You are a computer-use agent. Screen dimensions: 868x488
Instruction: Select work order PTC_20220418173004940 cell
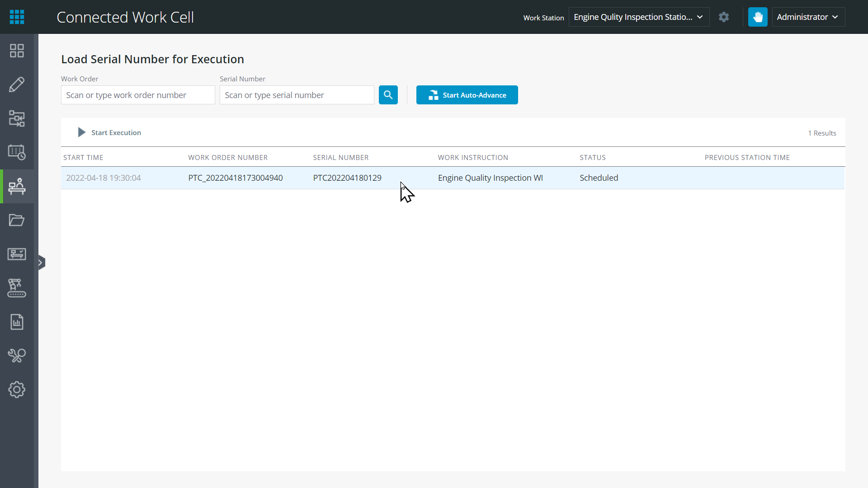[x=236, y=178]
